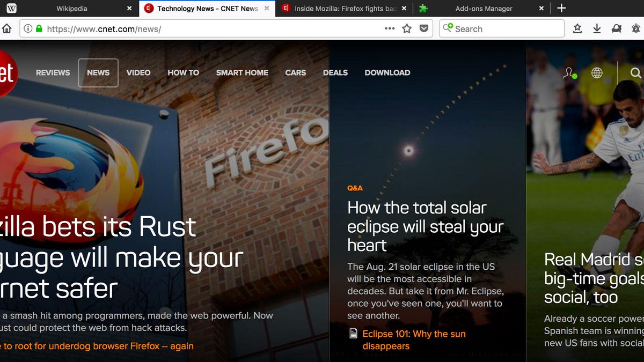
Task: Open CNET's user profile icon
Action: coord(568,73)
